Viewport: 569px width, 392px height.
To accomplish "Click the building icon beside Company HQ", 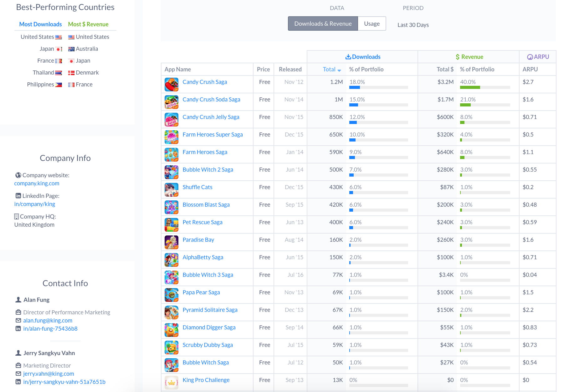I will click(17, 216).
